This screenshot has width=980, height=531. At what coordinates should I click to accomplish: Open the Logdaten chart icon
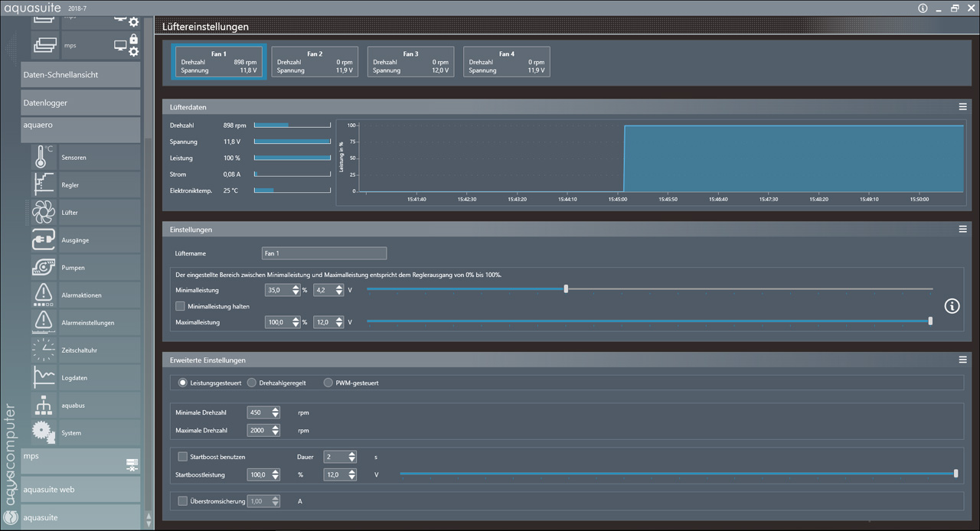43,377
